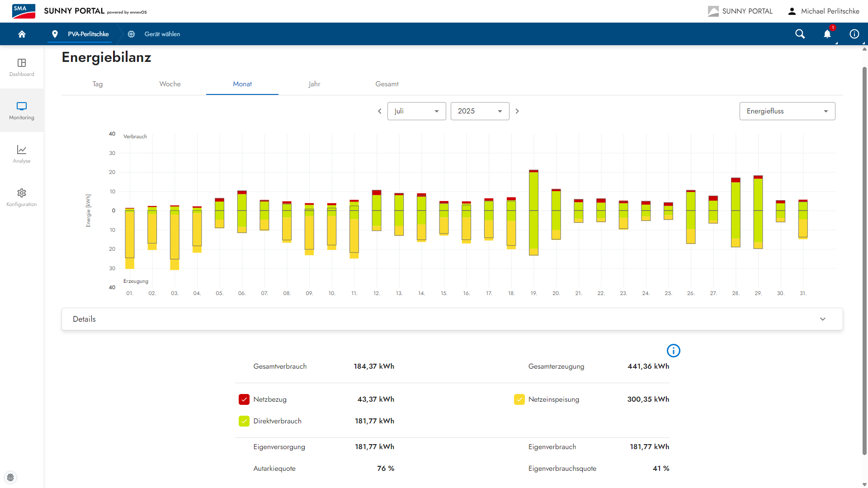868x488 pixels.
Task: Switch to the Woche tab
Action: [x=170, y=84]
